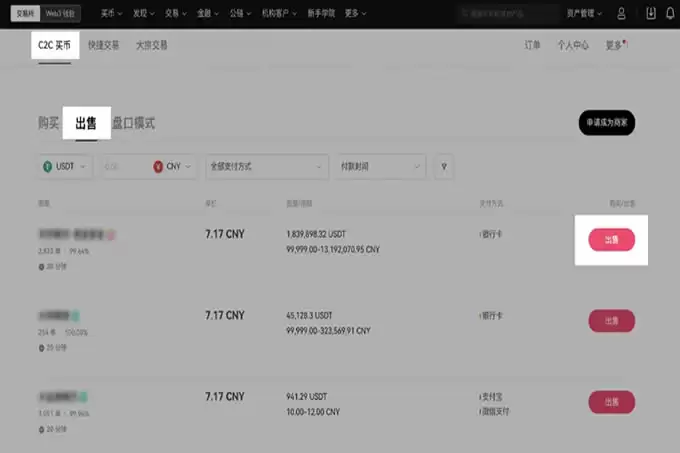Click the 支付宝 payment method text
The image size is (680, 453).
491,397
